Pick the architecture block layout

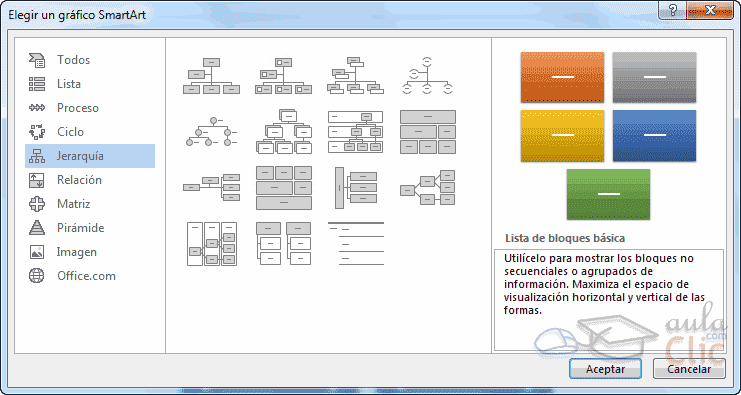coord(284,188)
